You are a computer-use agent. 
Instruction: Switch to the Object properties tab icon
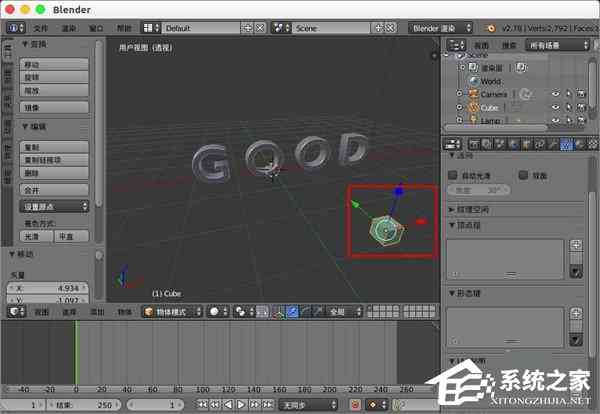(527, 144)
